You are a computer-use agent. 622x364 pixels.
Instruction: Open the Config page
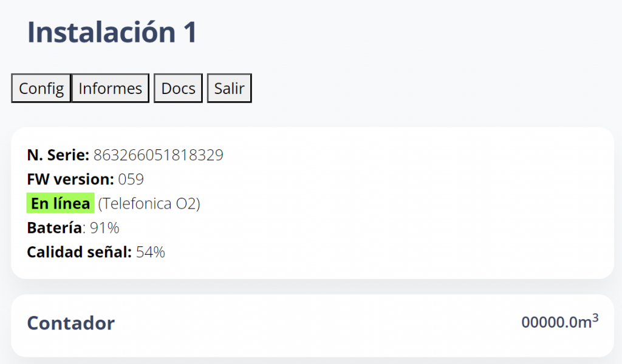click(x=41, y=89)
